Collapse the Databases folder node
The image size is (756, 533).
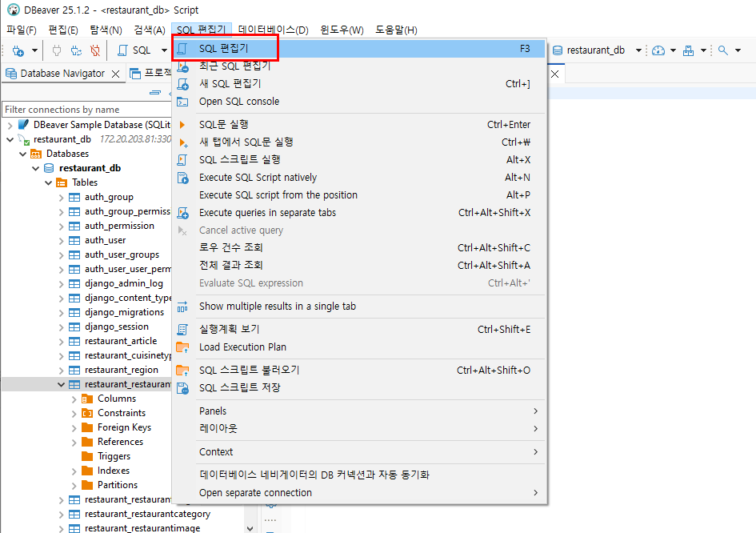point(22,154)
